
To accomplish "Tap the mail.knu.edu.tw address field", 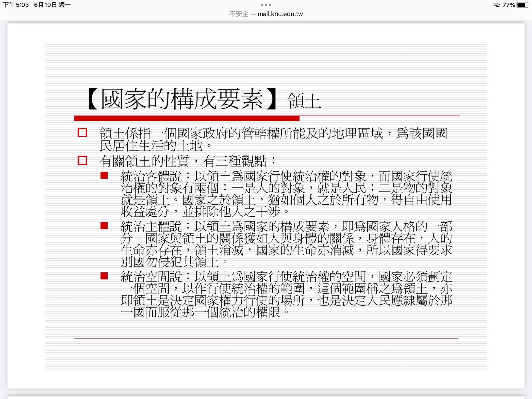I will click(x=280, y=14).
